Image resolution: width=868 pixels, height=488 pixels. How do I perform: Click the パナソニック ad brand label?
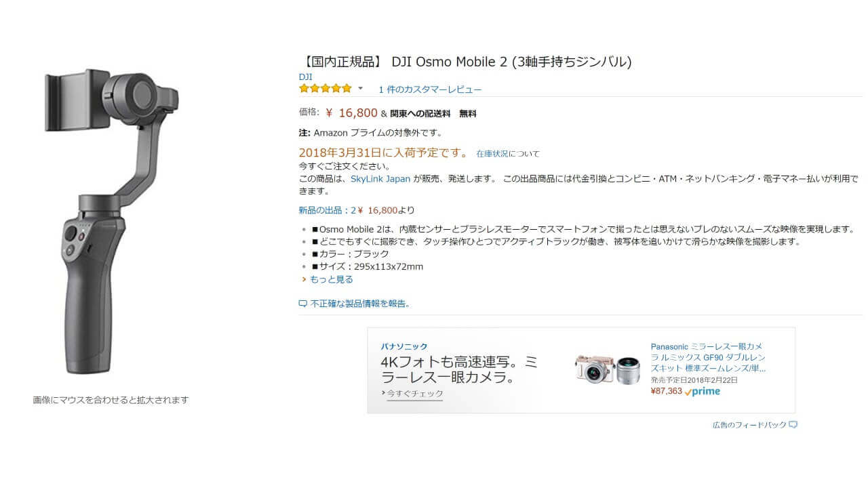(404, 346)
